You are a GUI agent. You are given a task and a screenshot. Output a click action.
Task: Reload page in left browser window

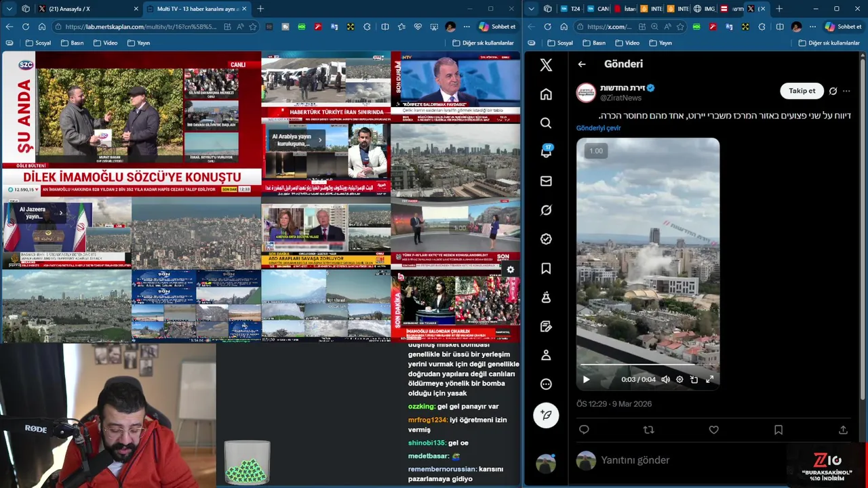(26, 26)
